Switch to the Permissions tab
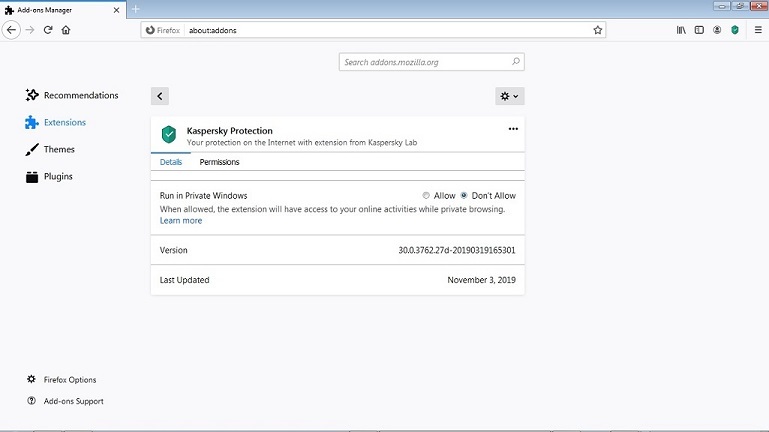769x432 pixels. coord(219,162)
